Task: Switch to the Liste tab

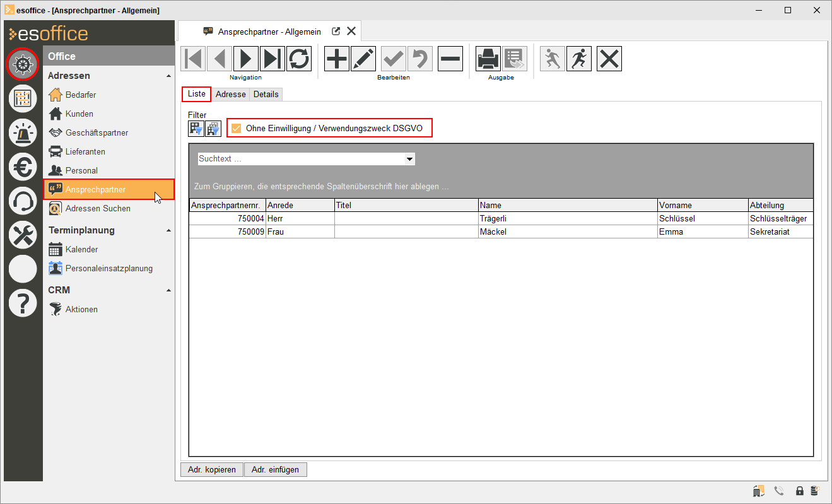Action: coord(197,94)
